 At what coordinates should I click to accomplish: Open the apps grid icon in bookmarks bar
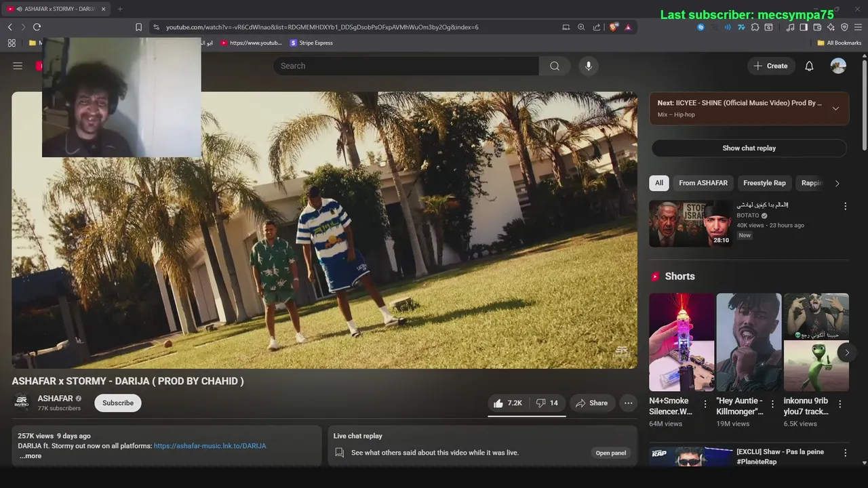(x=12, y=43)
